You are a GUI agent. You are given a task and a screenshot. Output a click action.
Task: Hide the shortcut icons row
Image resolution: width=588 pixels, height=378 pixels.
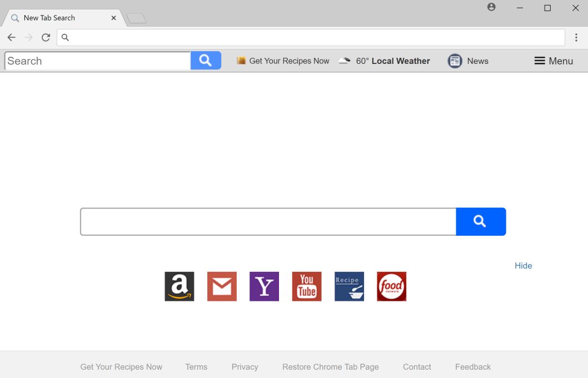[523, 266]
